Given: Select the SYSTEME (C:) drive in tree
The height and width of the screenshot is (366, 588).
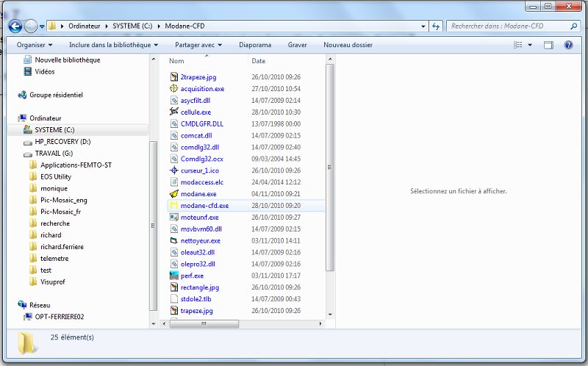Looking at the screenshot, I should [x=54, y=130].
